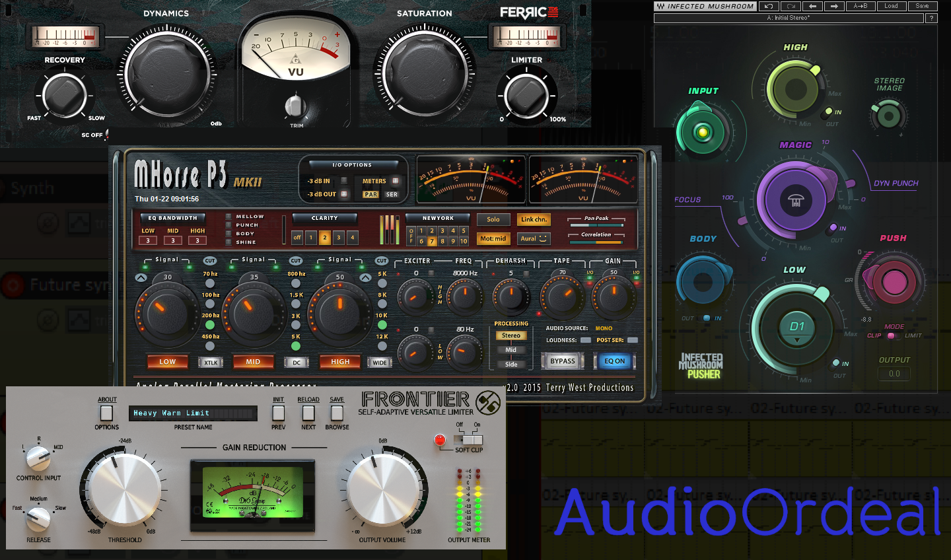Click the redo arrow in Pusher toolbar
This screenshot has height=560, width=951.
tap(791, 6)
